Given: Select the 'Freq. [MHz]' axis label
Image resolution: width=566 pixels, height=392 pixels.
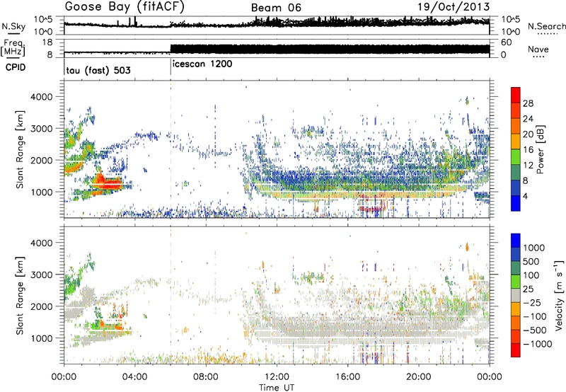Looking at the screenshot, I should coord(13,48).
